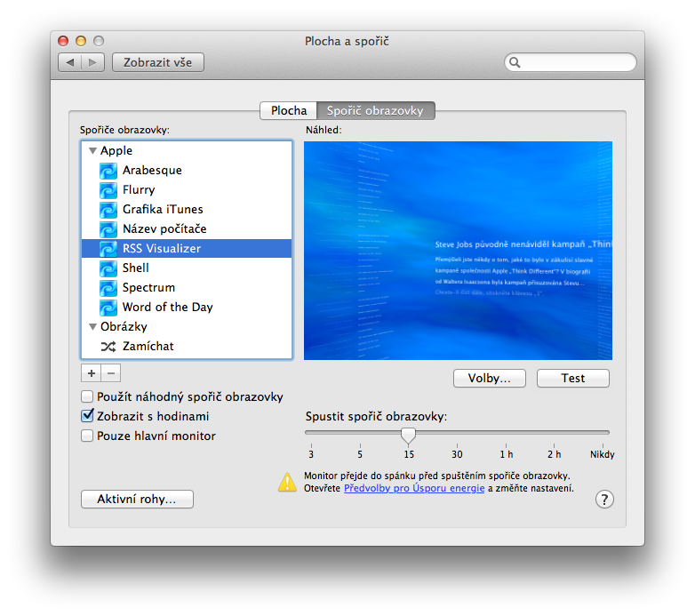Enable Použít náhodný spořič obrazovky checkbox

coord(87,396)
